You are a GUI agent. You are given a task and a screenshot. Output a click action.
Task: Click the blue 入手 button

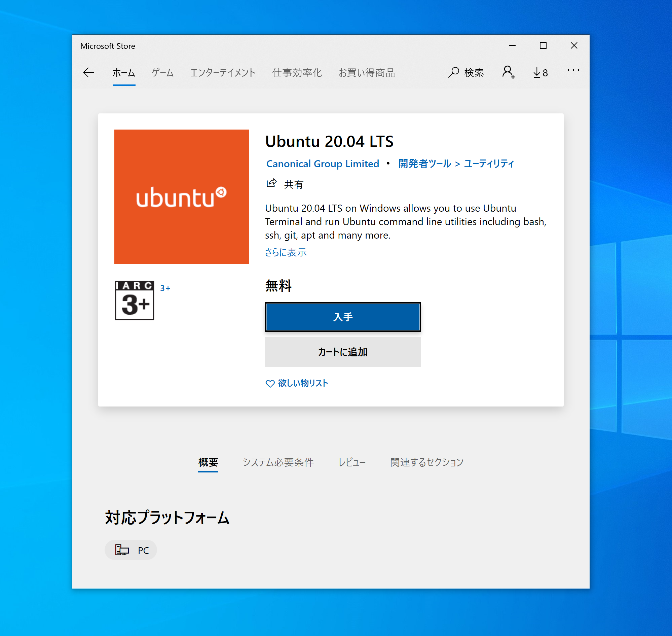(x=343, y=317)
